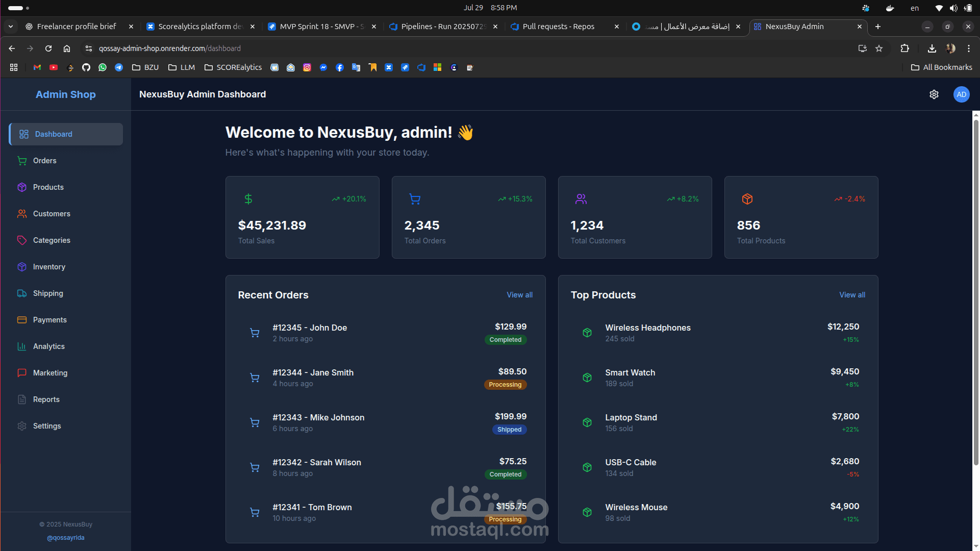Viewport: 980px width, 551px height.
Task: Expand the All Bookmarks folder
Action: tap(942, 67)
